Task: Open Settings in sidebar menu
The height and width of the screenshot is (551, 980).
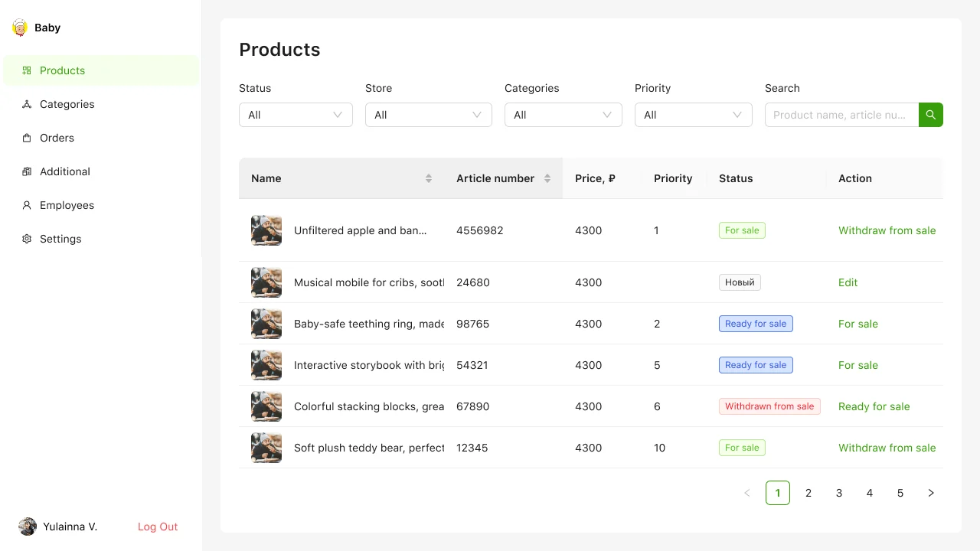Action: (x=101, y=239)
